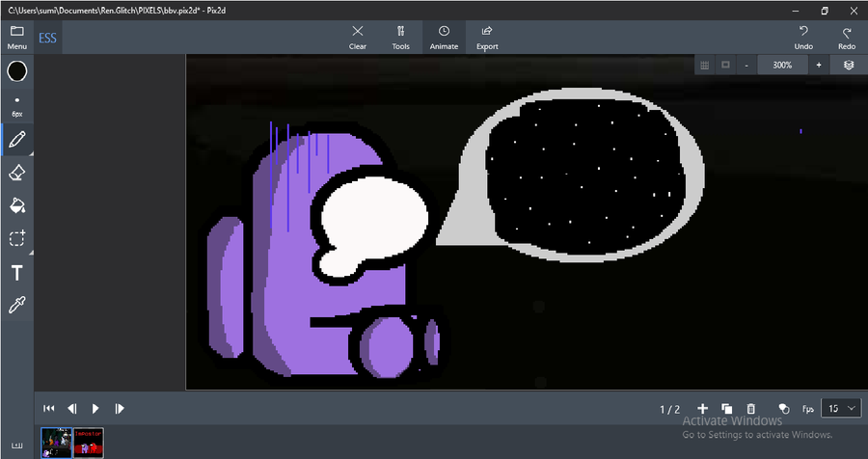Click the 1 / 2 frame counter
Image resolution: width=868 pixels, height=459 pixels.
[x=670, y=409]
